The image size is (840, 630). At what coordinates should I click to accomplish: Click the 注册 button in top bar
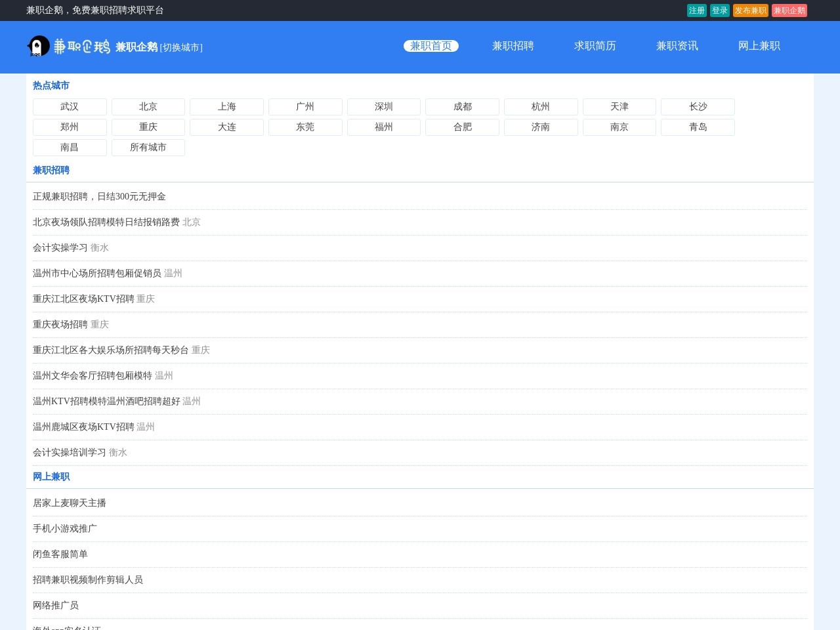click(696, 10)
